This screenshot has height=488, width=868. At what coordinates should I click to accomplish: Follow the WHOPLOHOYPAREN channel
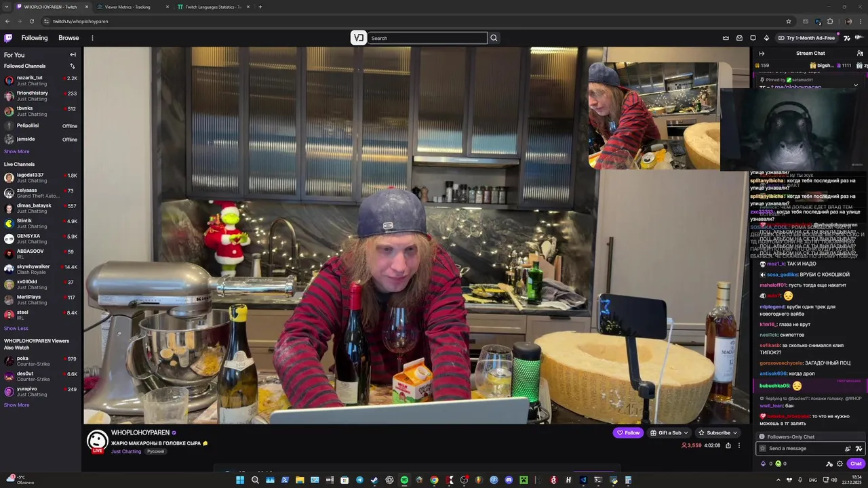pos(628,432)
